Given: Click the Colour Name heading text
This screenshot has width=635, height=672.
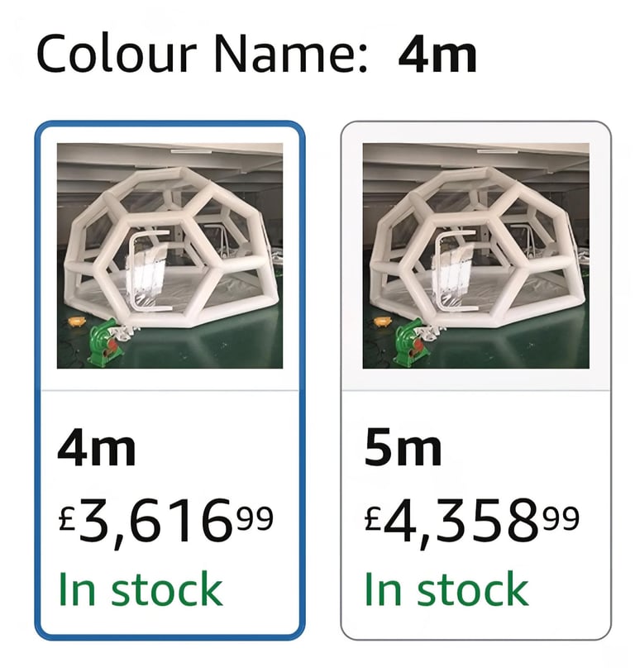Looking at the screenshot, I should tap(202, 54).
